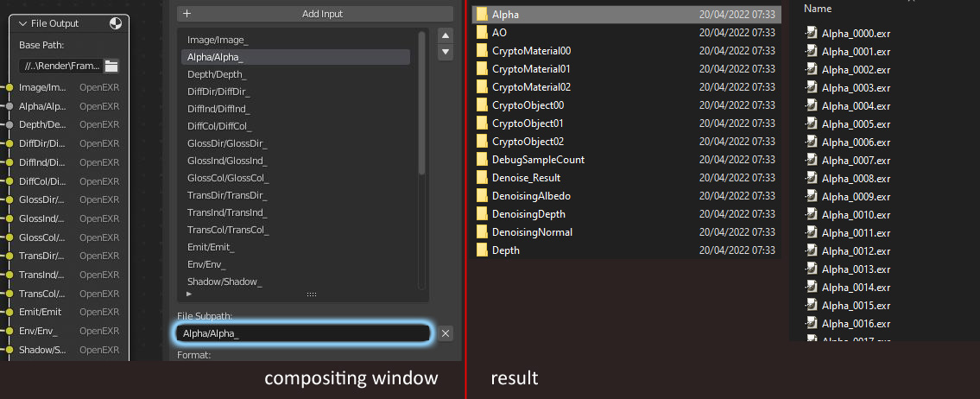Select Image/Image_ in the input list

click(x=295, y=40)
